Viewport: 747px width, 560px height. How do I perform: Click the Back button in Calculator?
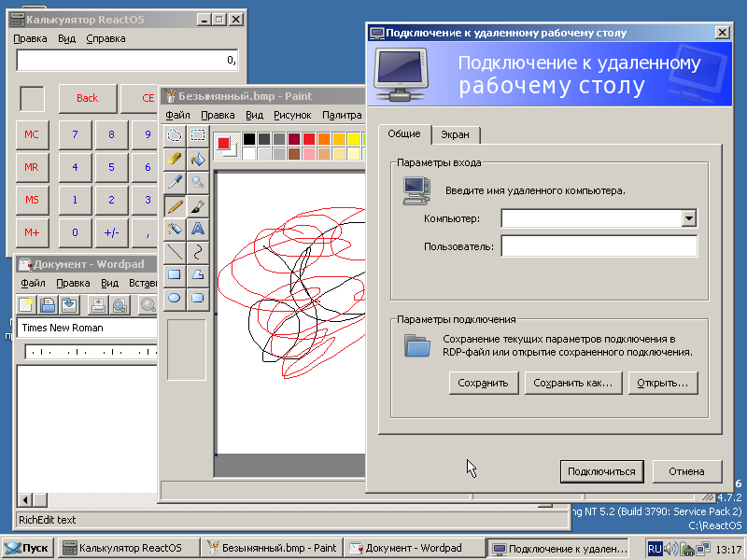click(x=88, y=99)
